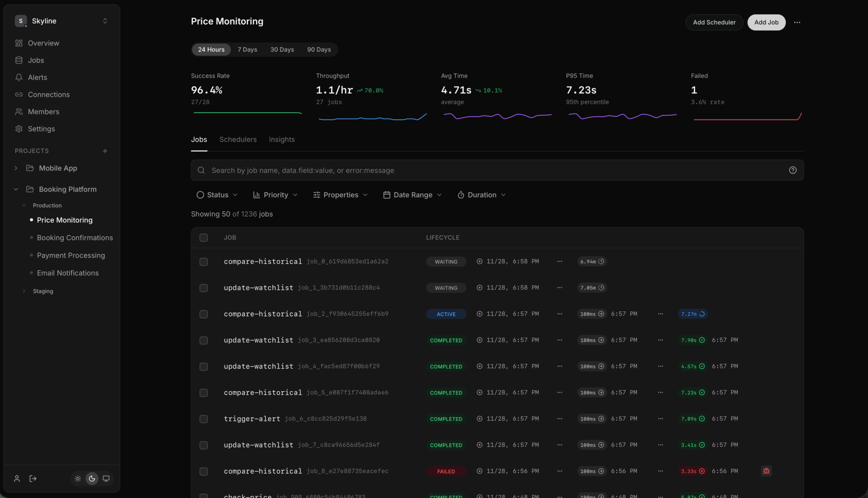Select the Connections sidebar icon
Image resolution: width=868 pixels, height=498 pixels.
tap(19, 95)
